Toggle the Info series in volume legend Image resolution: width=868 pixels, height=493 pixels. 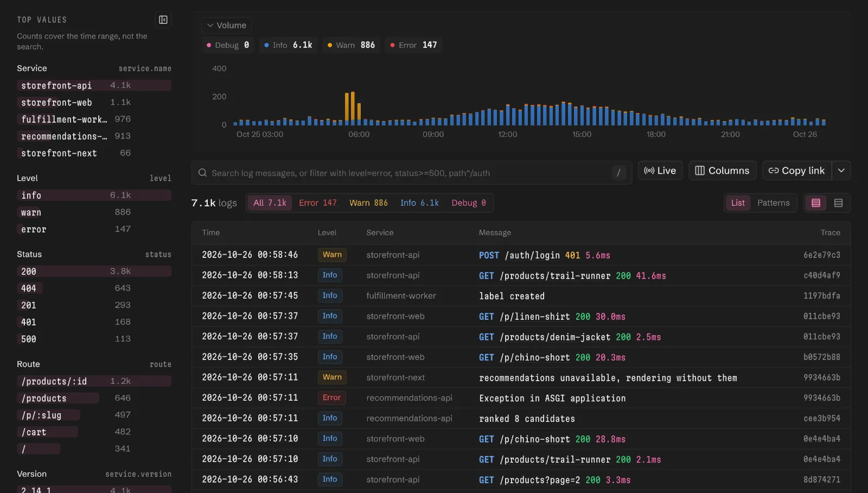[288, 45]
